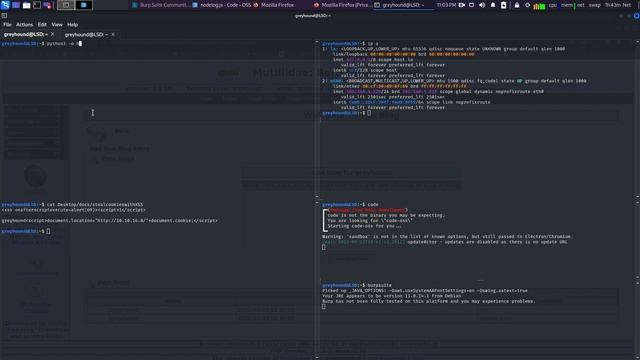
Task: Select greyhound@LSD terminal taskbar entry
Action: tap(403, 5)
